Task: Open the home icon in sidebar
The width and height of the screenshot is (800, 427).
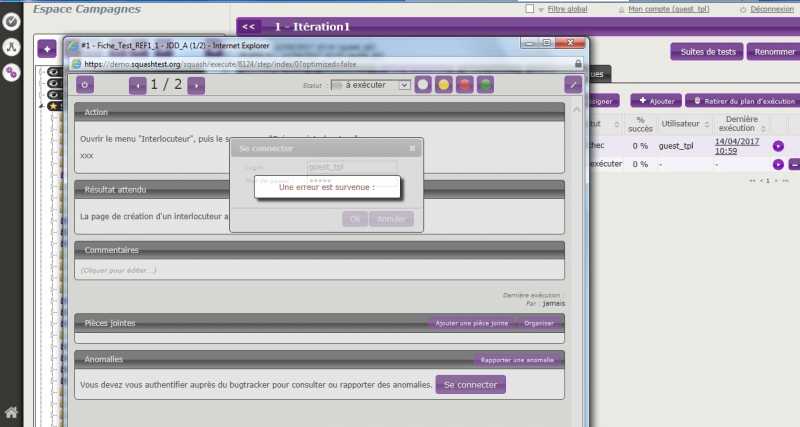Action: pos(12,412)
